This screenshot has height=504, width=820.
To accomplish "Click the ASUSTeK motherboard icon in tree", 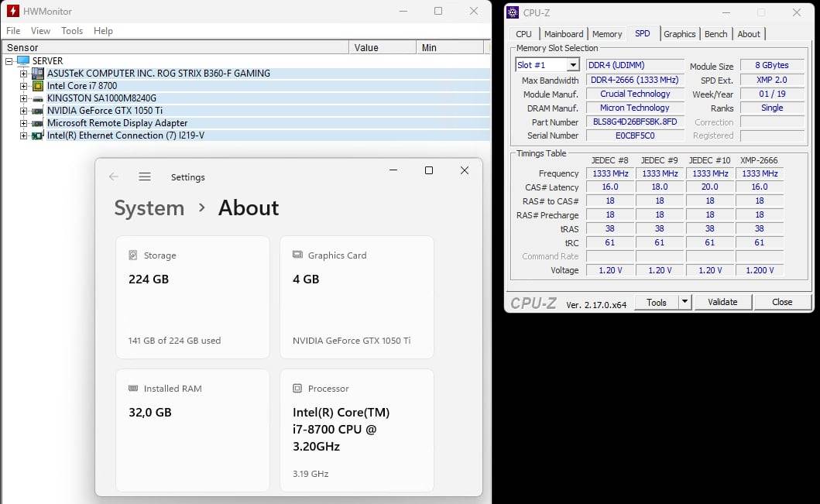I will click(37, 74).
